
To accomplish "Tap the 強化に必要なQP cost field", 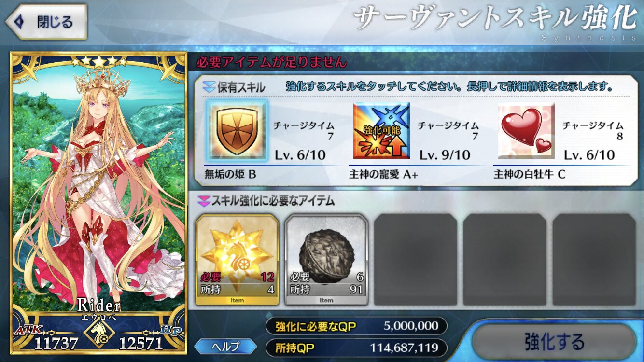I will point(356,326).
